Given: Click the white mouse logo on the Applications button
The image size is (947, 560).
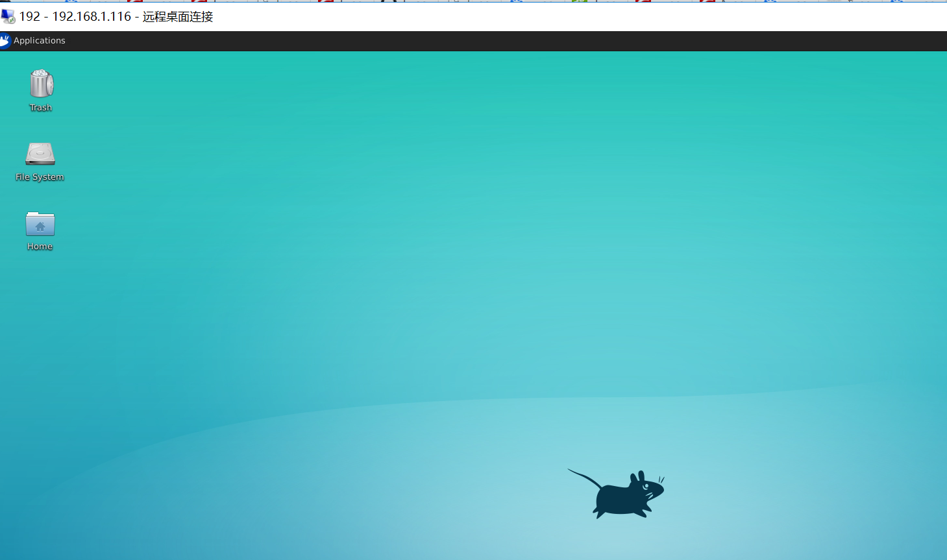Looking at the screenshot, I should [6, 40].
